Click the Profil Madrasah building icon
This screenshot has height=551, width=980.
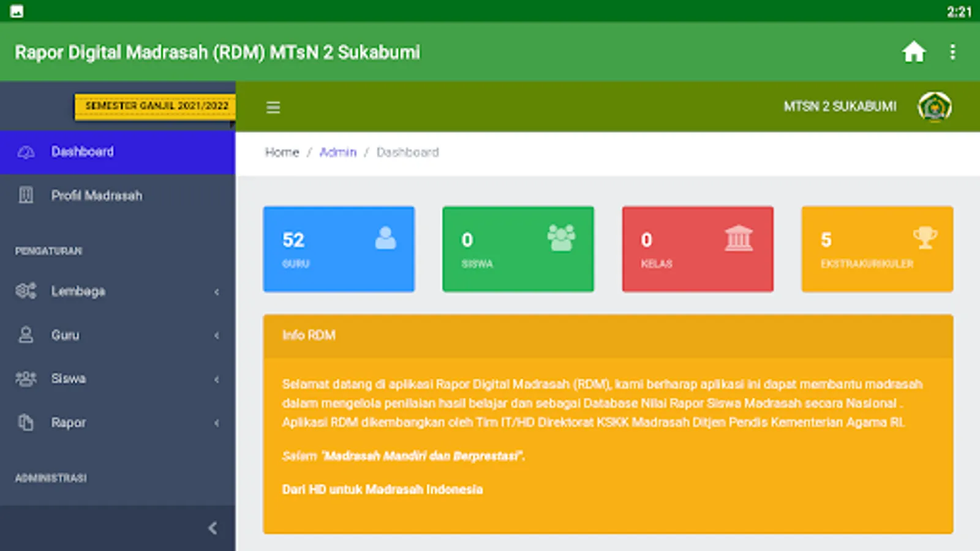pyautogui.click(x=26, y=195)
